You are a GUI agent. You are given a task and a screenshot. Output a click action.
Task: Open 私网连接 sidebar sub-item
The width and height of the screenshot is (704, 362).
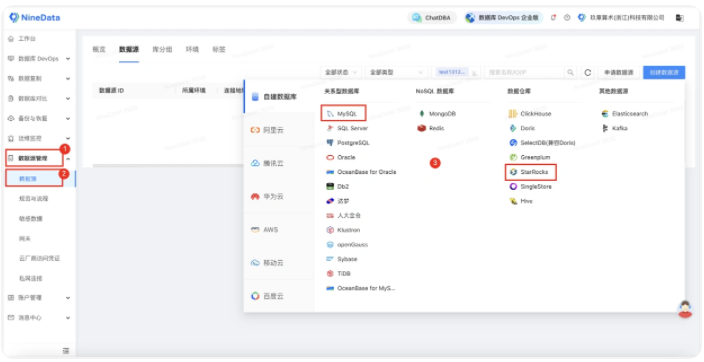31,278
